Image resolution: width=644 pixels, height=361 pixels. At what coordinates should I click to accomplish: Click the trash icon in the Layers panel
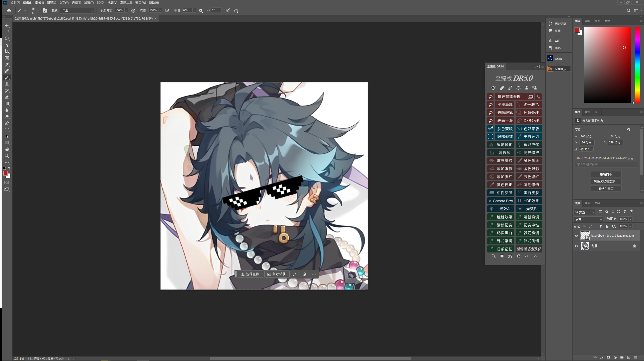click(x=635, y=357)
